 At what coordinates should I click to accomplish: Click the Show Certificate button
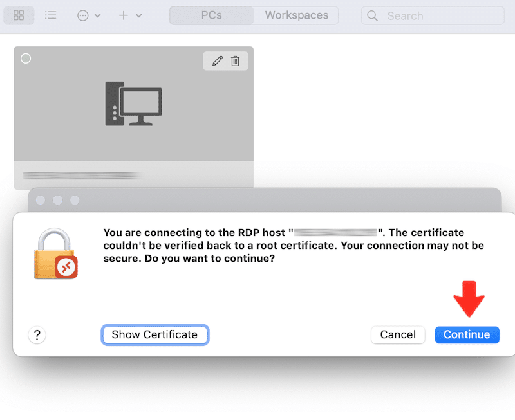point(154,334)
